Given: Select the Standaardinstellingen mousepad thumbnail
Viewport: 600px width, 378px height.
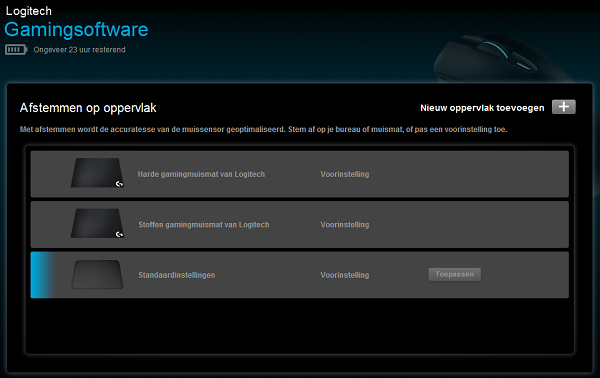Looking at the screenshot, I should 97,274.
